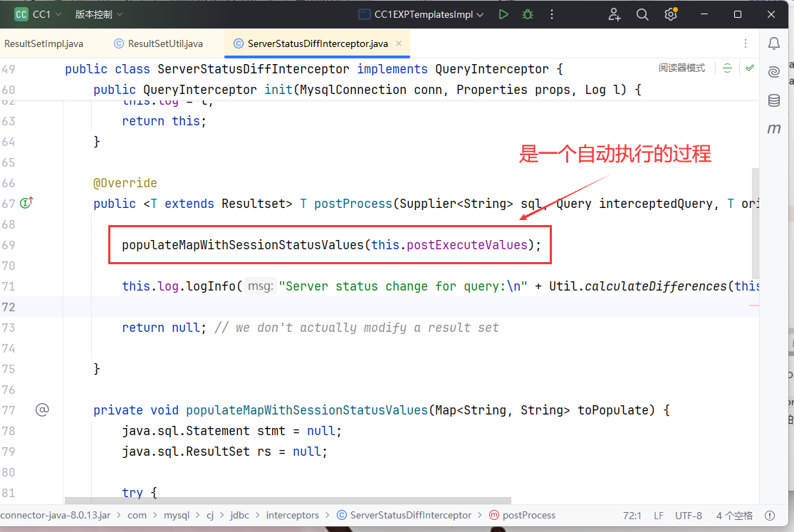
Task: Open the Database tool window
Action: [774, 100]
